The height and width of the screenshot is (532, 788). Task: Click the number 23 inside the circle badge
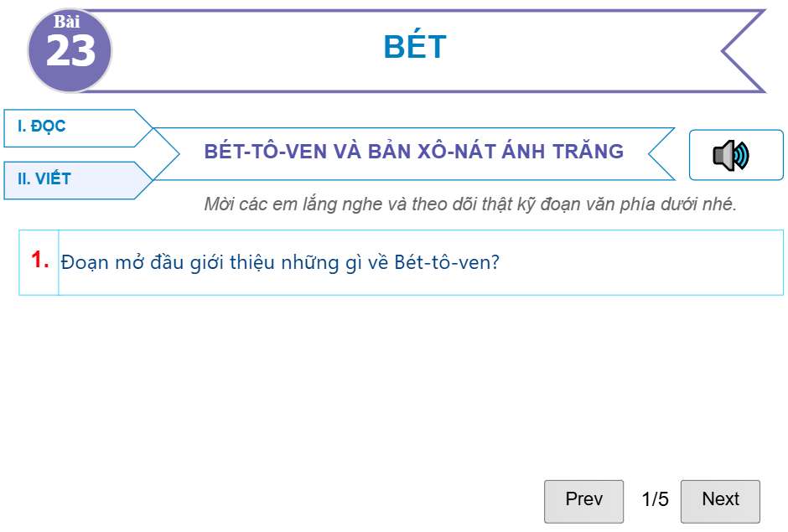[x=72, y=54]
